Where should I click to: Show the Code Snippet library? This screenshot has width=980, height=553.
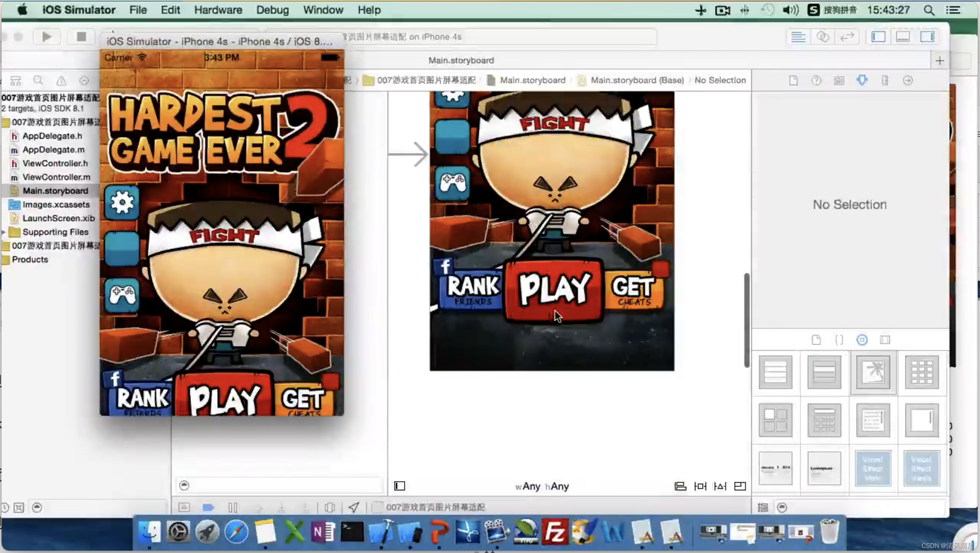pos(839,340)
